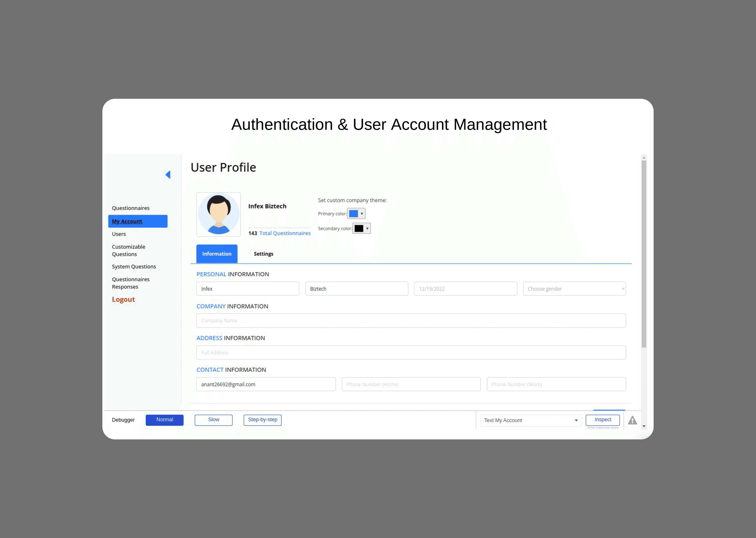Click the 12/19/2022 date field
This screenshot has width=756, height=538.
[x=465, y=289]
